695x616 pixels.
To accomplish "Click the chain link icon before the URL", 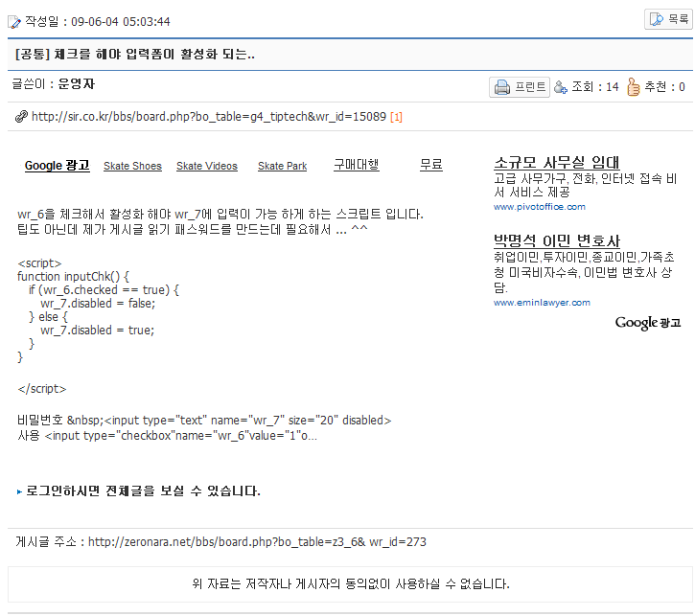I will coord(21,117).
